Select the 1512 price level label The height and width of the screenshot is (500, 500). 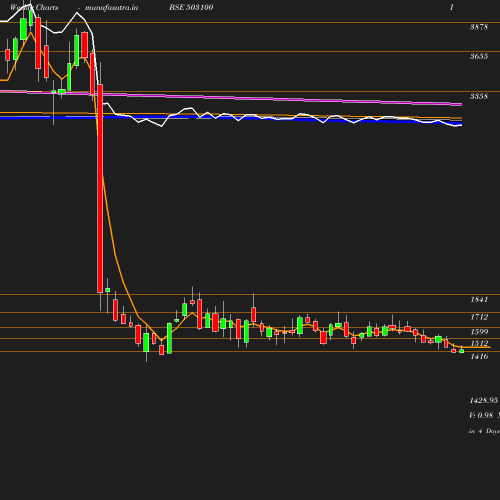(x=479, y=343)
